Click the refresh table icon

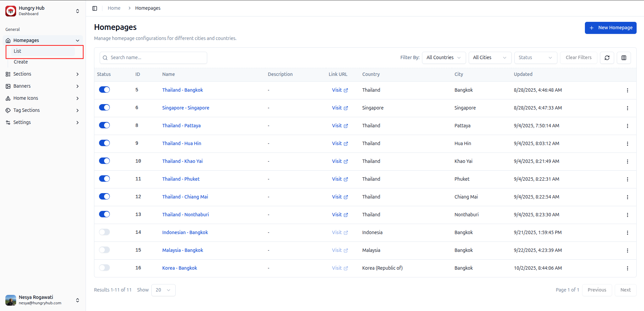pyautogui.click(x=607, y=58)
